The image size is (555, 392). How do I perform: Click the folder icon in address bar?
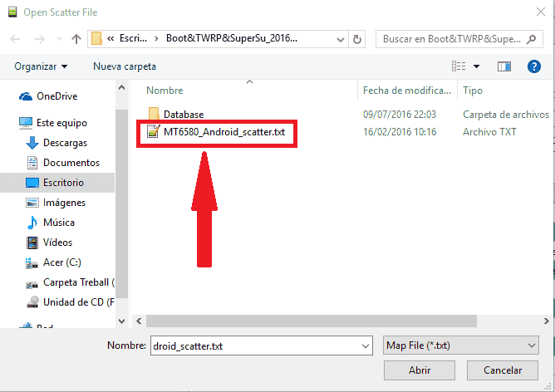tap(96, 38)
